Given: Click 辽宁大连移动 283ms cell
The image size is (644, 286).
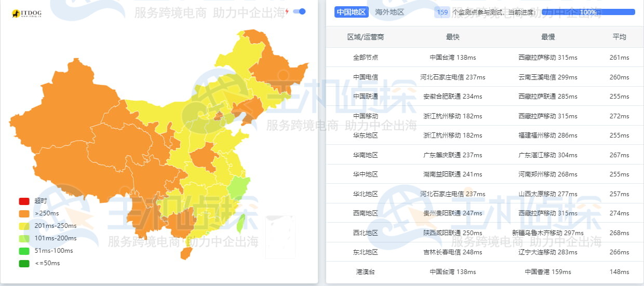Looking at the screenshot, I should (548, 252).
